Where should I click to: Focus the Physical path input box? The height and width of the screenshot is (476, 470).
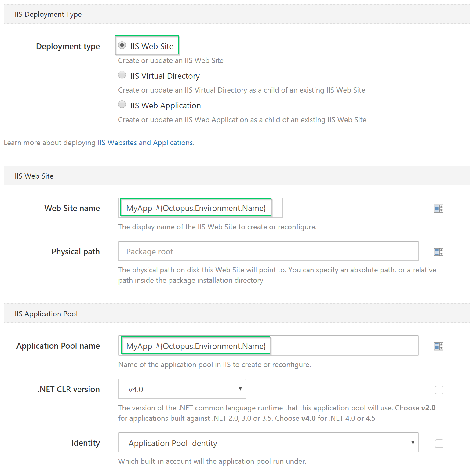coord(268,251)
